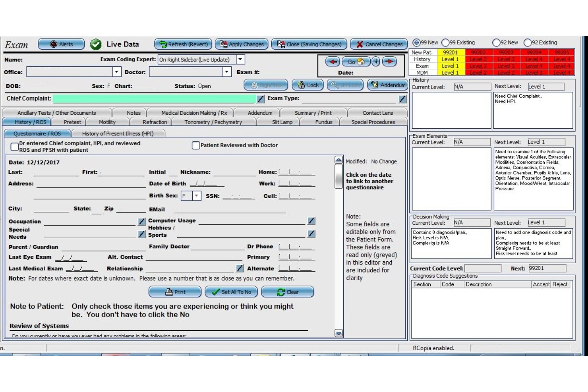Open History of Present Illness (HPI) tab
This screenshot has height=392, width=588.
click(x=118, y=133)
